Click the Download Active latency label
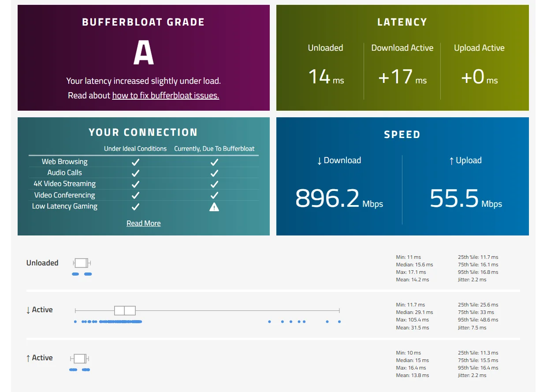 point(402,48)
